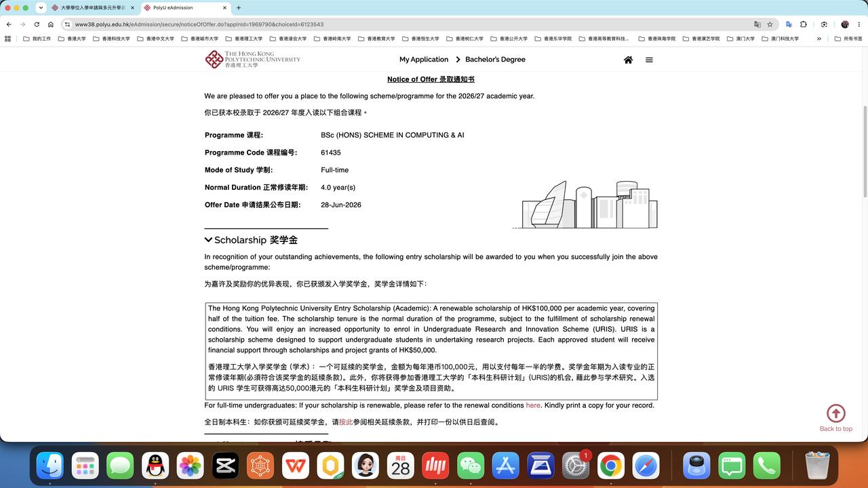Viewport: 868px width, 488px height.
Task: Open the 我的工作 bookmark folder
Action: pyautogui.click(x=37, y=39)
